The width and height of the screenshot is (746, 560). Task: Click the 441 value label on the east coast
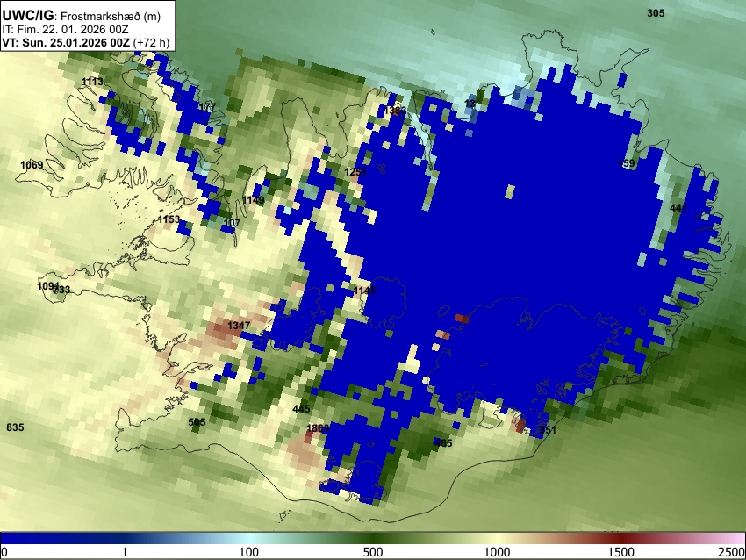click(678, 208)
